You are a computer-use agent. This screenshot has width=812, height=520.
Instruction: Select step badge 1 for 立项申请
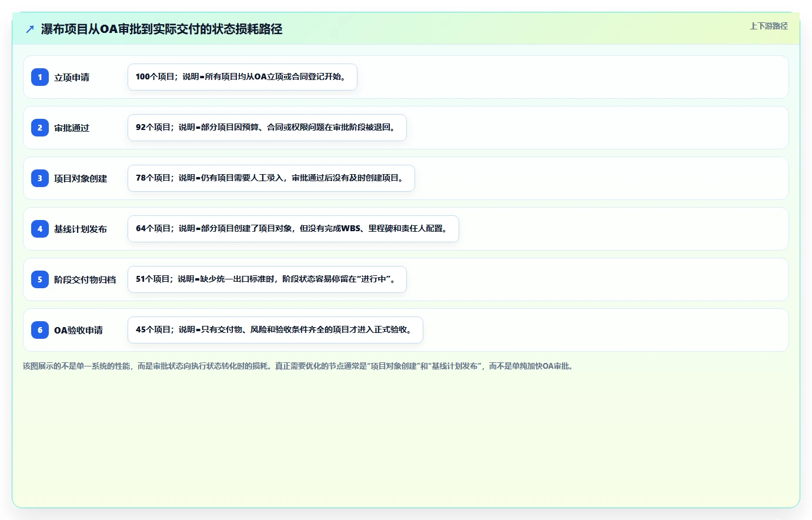click(40, 77)
